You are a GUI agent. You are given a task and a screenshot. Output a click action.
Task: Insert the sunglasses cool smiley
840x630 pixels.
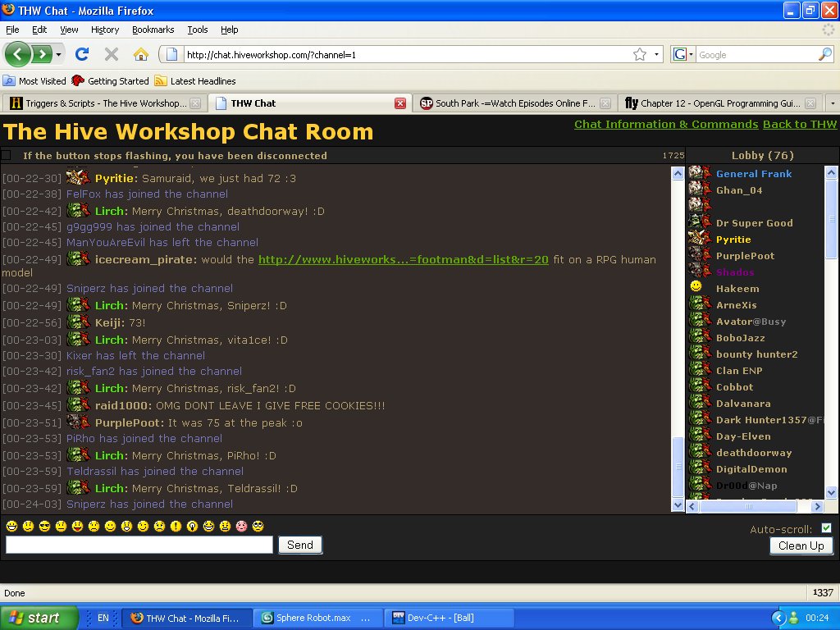coord(44,526)
